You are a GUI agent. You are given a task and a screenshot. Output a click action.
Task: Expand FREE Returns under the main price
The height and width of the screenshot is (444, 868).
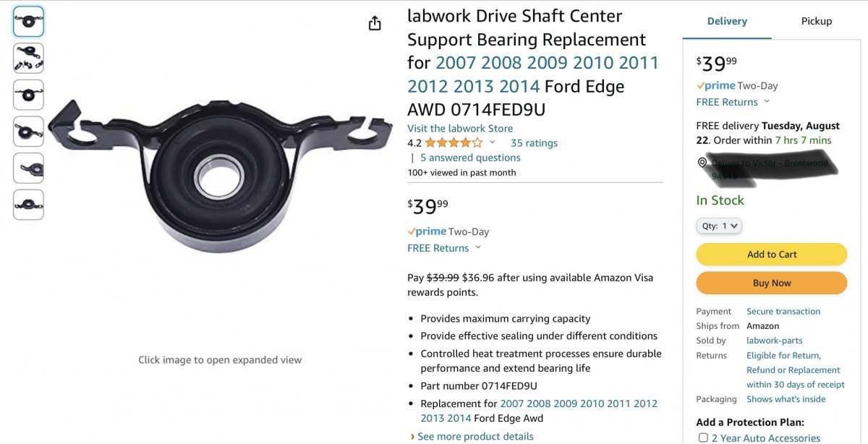(x=477, y=248)
